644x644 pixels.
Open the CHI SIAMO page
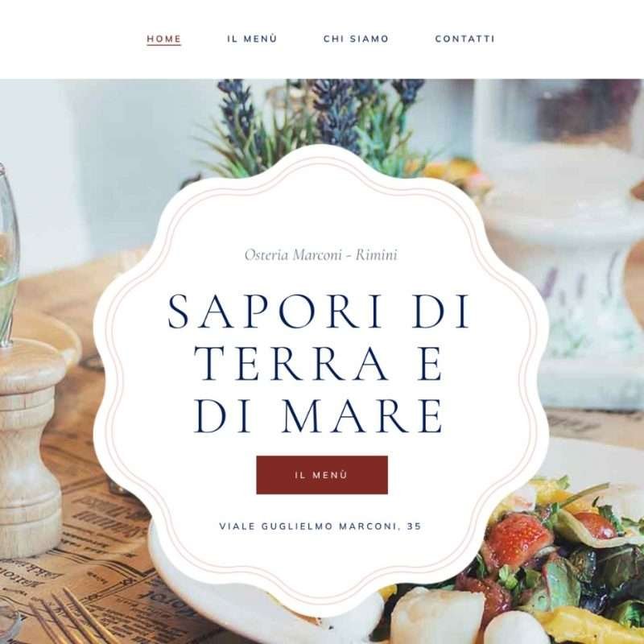(x=356, y=39)
